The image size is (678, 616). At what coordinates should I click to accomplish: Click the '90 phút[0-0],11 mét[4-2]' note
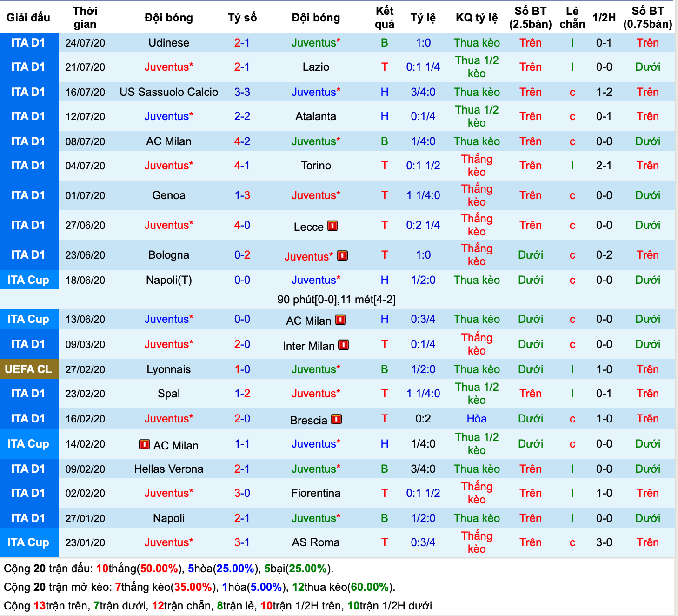point(337,300)
